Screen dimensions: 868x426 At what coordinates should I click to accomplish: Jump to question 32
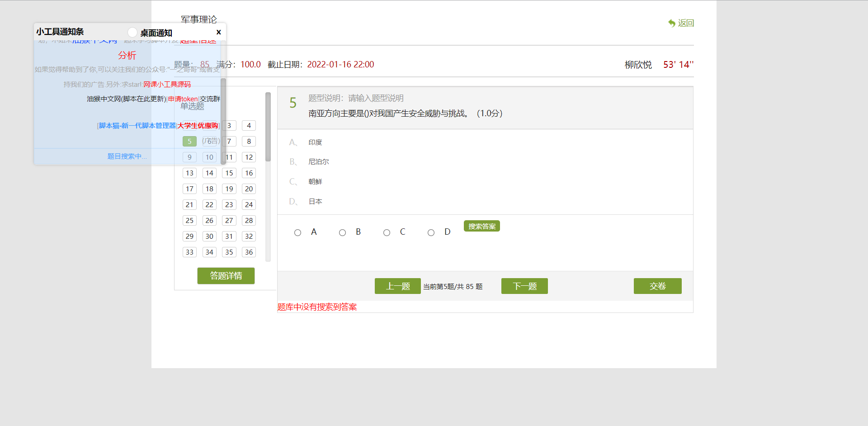[249, 237]
